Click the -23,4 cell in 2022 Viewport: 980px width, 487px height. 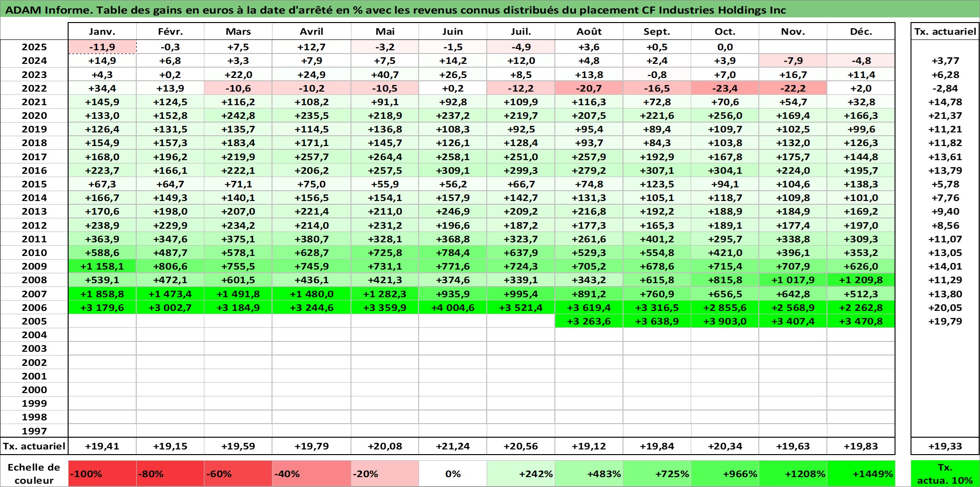725,88
